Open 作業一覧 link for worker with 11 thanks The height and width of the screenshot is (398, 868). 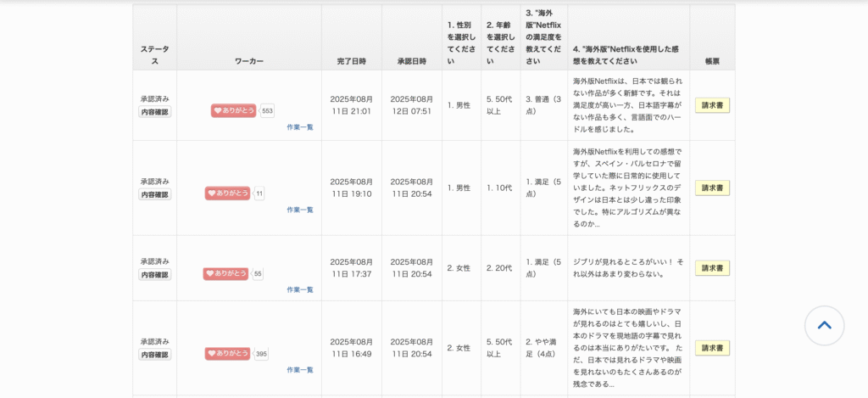[299, 210]
